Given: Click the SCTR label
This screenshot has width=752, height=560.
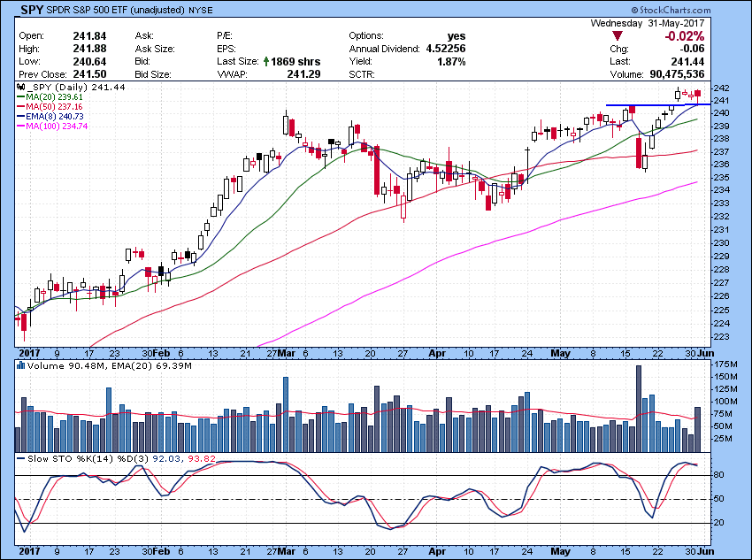Looking at the screenshot, I should point(362,74).
